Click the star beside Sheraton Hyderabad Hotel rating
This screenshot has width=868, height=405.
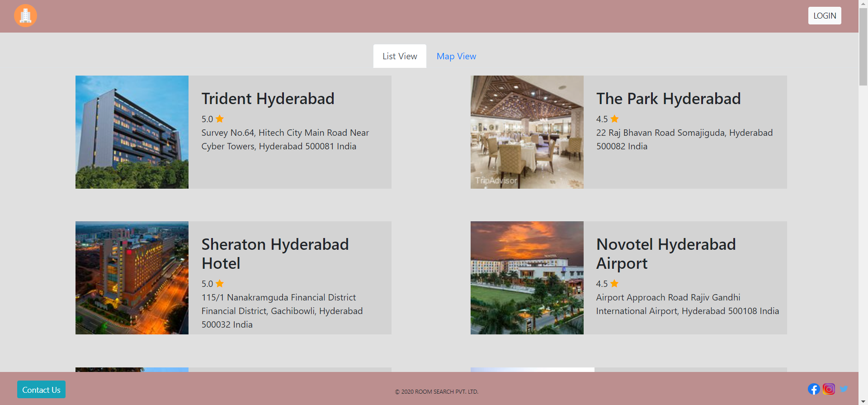(220, 283)
